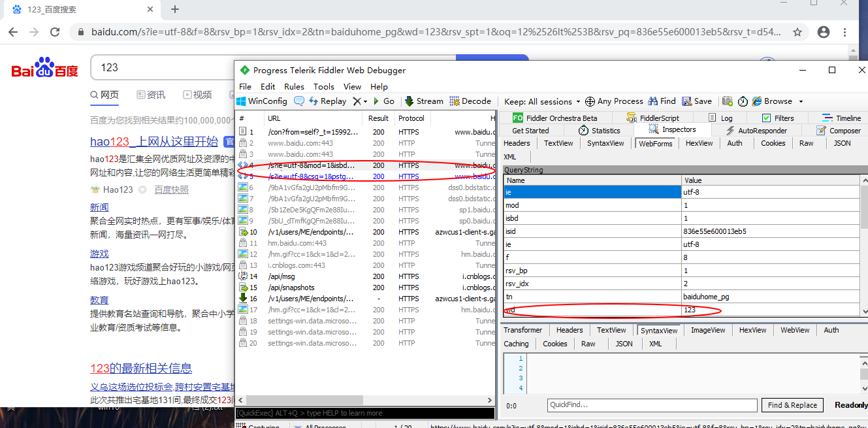The height and width of the screenshot is (428, 868).
Task: Open the 游戏 link under hao123
Action: coord(99,254)
